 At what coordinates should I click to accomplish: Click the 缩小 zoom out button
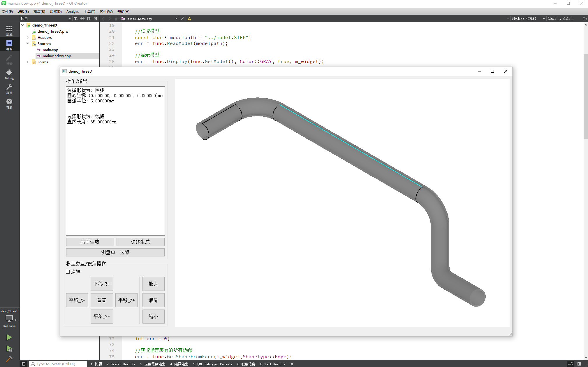(x=154, y=317)
